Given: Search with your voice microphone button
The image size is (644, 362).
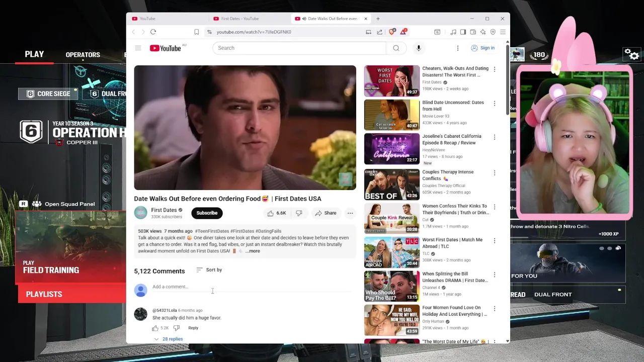Looking at the screenshot, I should pos(419,48).
